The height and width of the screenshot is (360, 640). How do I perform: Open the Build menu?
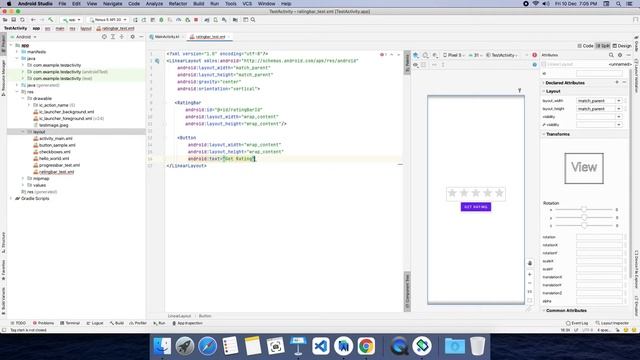coord(199,4)
